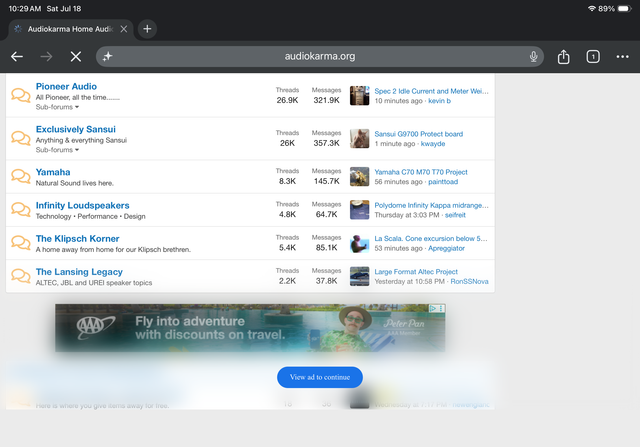
Task: Open a new tab with plus button
Action: coord(147,29)
